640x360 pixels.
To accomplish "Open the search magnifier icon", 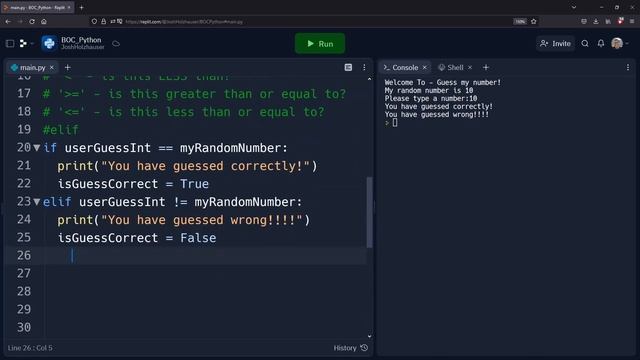I will (585, 43).
